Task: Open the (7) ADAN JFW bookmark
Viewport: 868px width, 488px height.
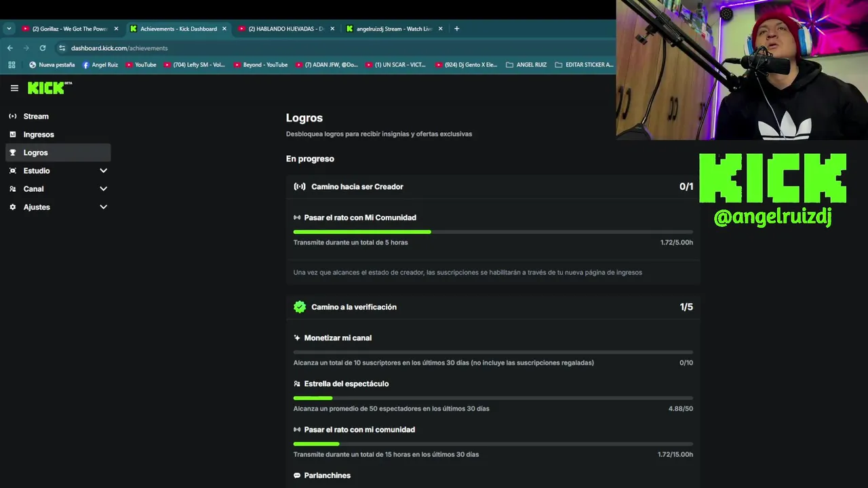Action: coord(327,65)
